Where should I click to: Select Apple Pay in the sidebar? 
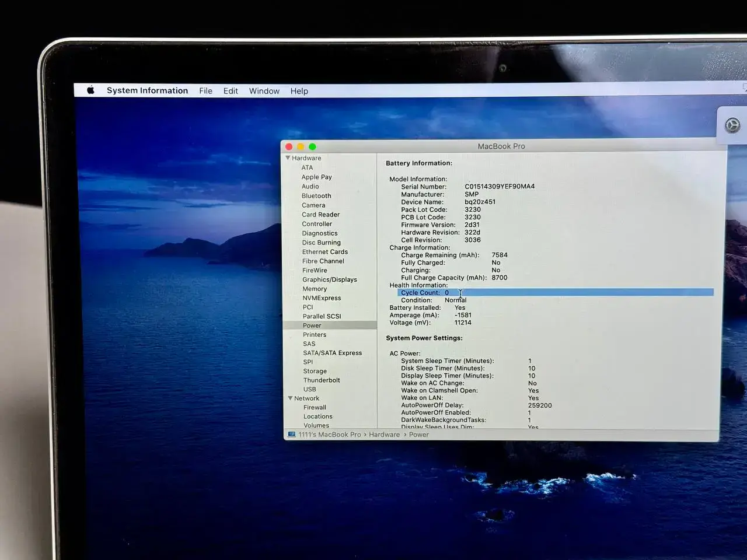[316, 177]
